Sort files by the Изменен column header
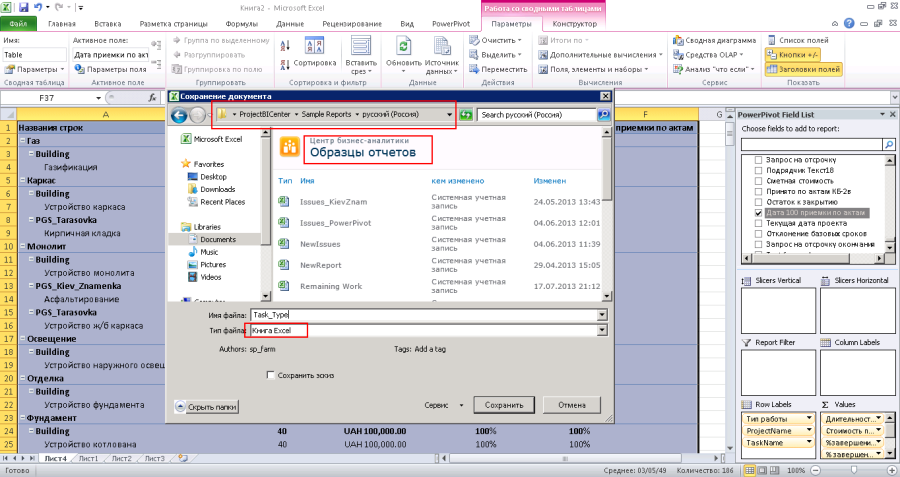Image resolution: width=900 pixels, height=477 pixels. (549, 181)
